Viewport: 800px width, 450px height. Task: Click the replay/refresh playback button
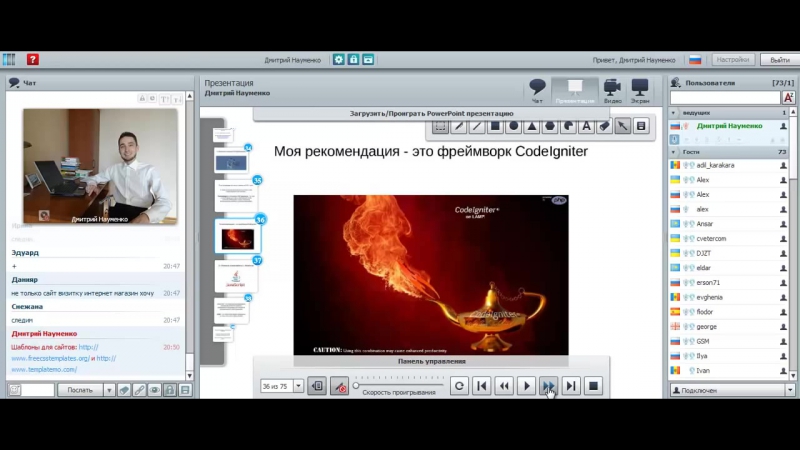pyautogui.click(x=459, y=386)
